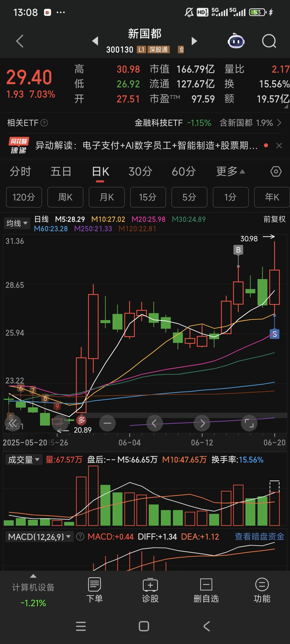This screenshot has height=644, width=290.
Task: Switch to next stock with right triangle
Action: 194,41
